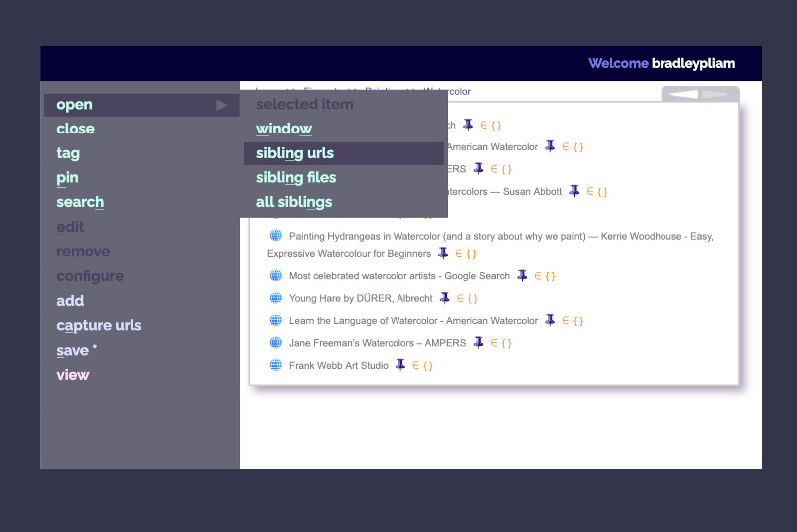Choose all siblings in the submenu
This screenshot has height=532, width=797.
click(294, 202)
